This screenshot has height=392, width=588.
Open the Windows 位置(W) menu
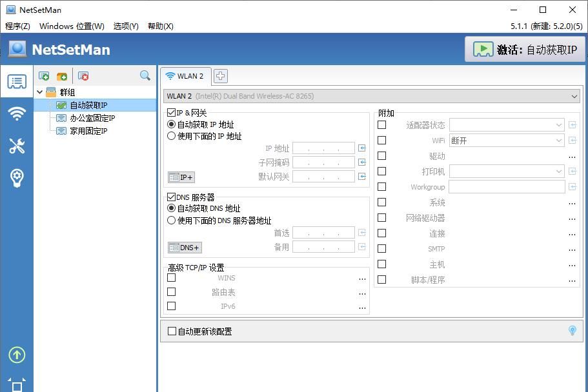pos(72,26)
